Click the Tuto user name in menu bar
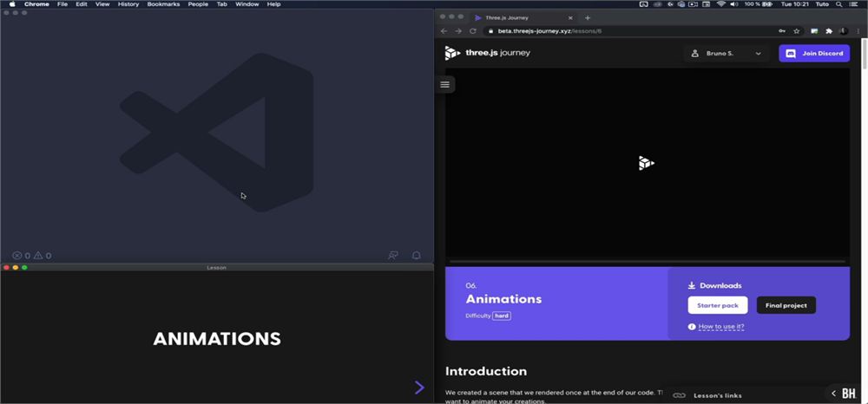The image size is (868, 404). pos(822,3)
